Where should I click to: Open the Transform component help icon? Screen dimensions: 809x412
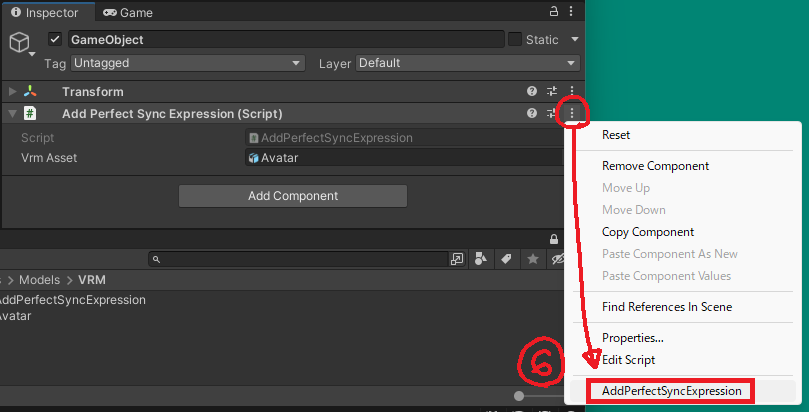(x=533, y=91)
